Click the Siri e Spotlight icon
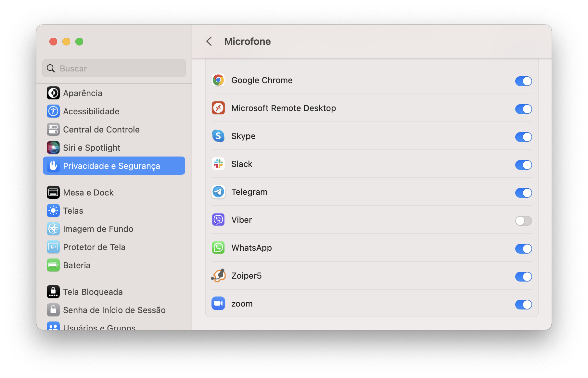This screenshot has width=588, height=378. click(53, 148)
